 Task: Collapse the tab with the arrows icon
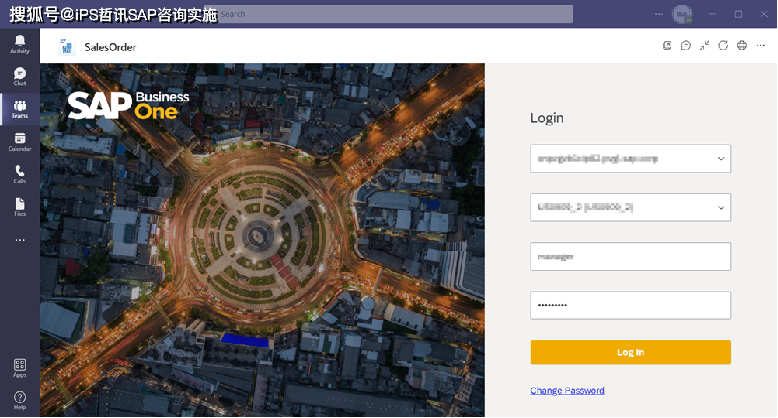click(x=705, y=46)
